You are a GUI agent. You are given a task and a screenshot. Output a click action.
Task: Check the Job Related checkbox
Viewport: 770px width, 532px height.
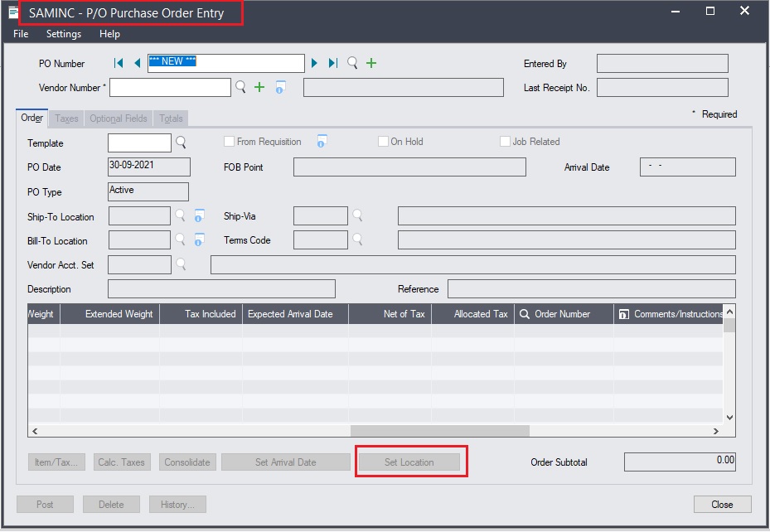505,142
